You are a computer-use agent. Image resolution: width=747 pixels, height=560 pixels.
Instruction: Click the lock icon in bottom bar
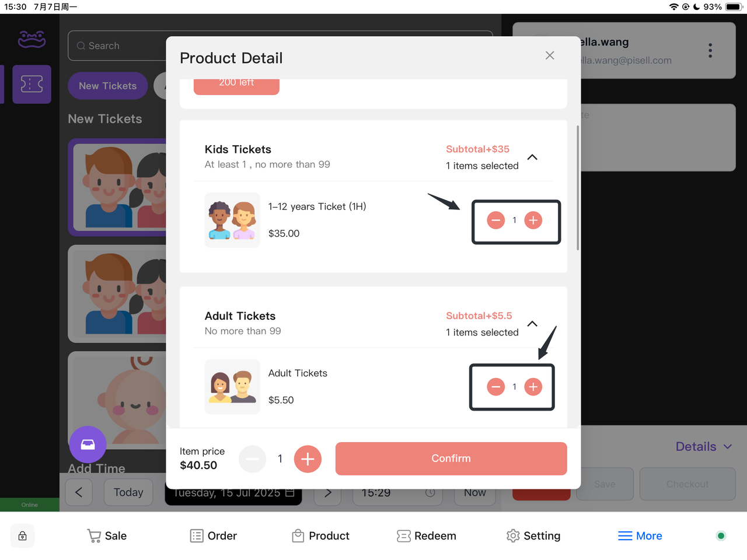pyautogui.click(x=23, y=536)
